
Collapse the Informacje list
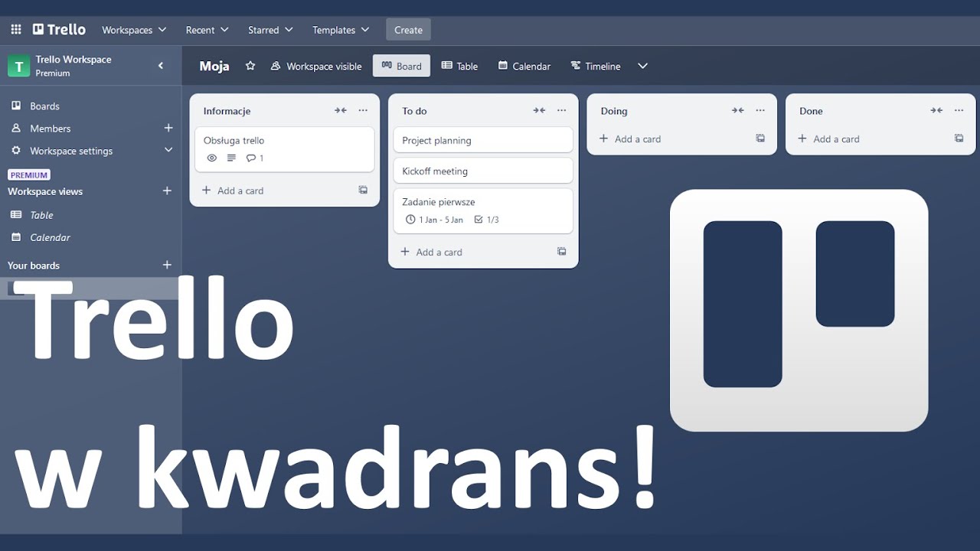(x=341, y=110)
